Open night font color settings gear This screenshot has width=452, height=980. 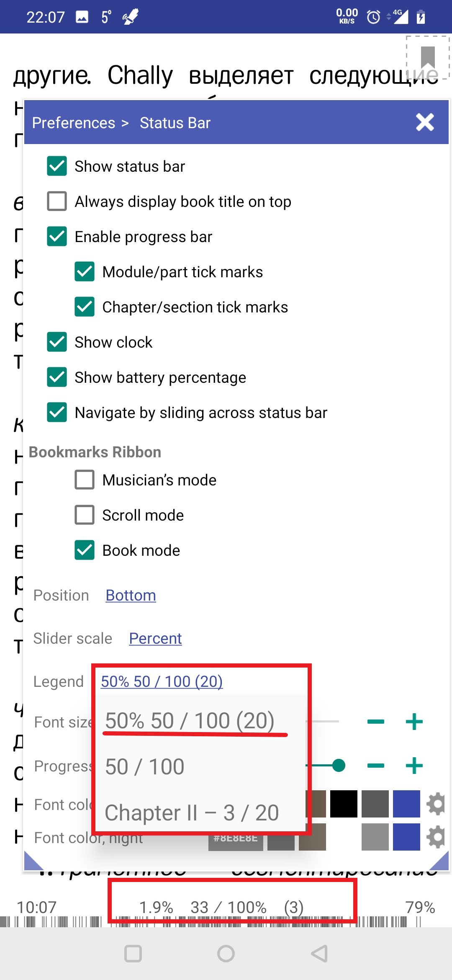[x=436, y=837]
